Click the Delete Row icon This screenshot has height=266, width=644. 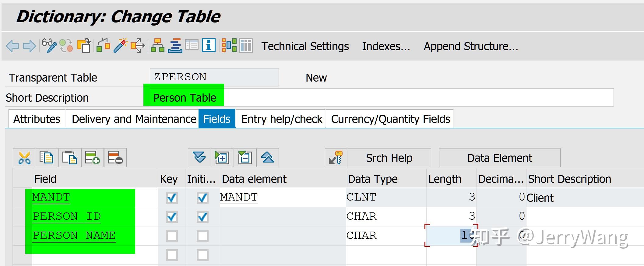coord(115,158)
